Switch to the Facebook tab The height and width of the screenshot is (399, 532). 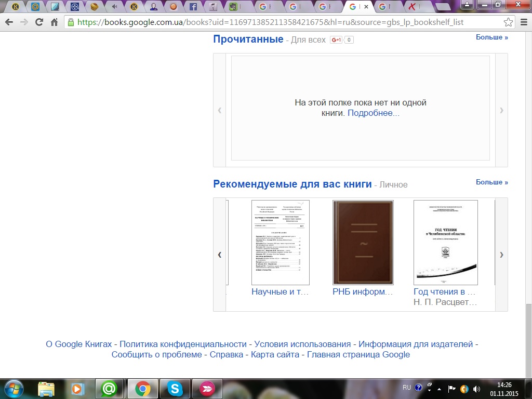click(x=193, y=6)
